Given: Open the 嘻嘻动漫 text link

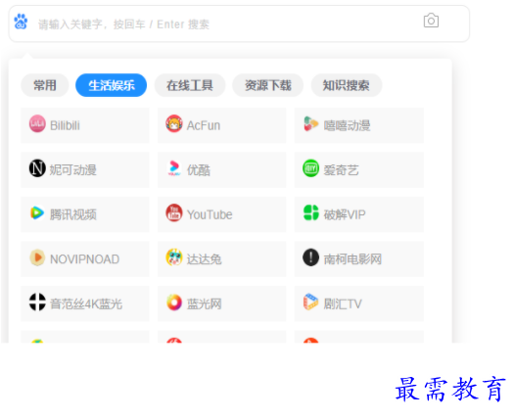Looking at the screenshot, I should tap(348, 125).
